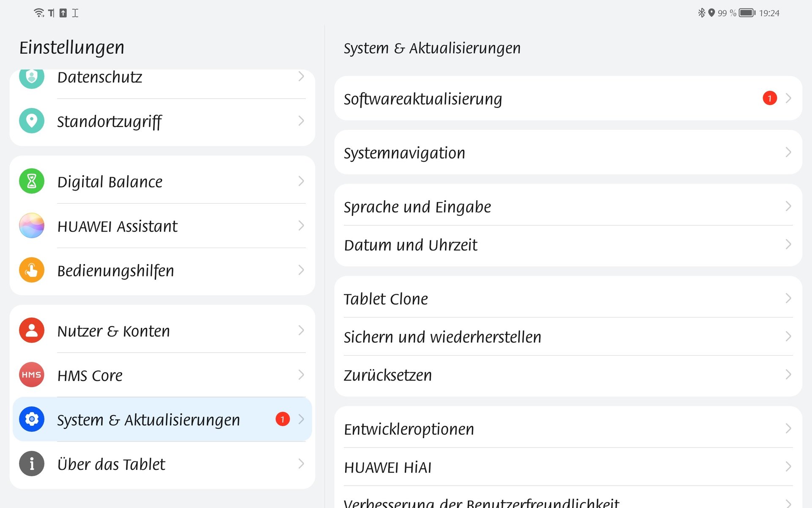
Task: Tap the HUAWEI Assistant colorful icon
Action: [32, 226]
